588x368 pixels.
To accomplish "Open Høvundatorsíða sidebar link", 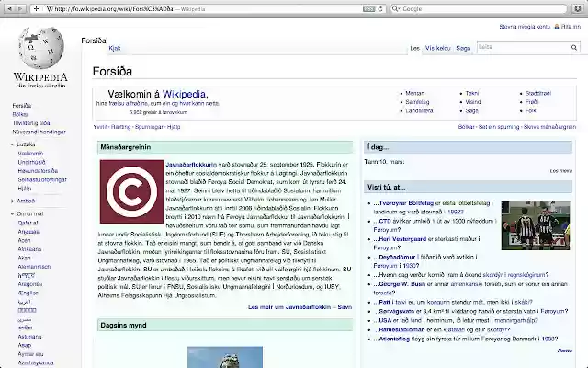I will (x=38, y=171).
